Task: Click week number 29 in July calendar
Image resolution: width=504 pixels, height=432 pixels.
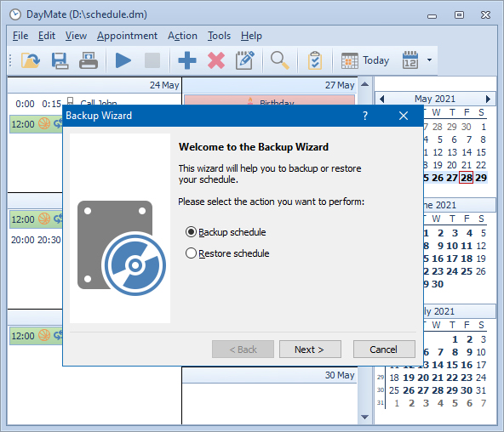Action: [x=381, y=377]
